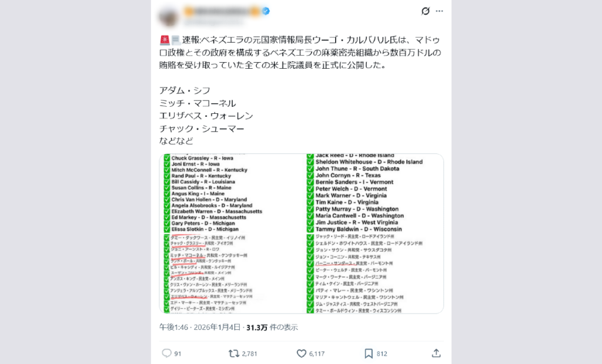Like the post with the heart icon
Screen dimensions: 602x364
click(302, 353)
